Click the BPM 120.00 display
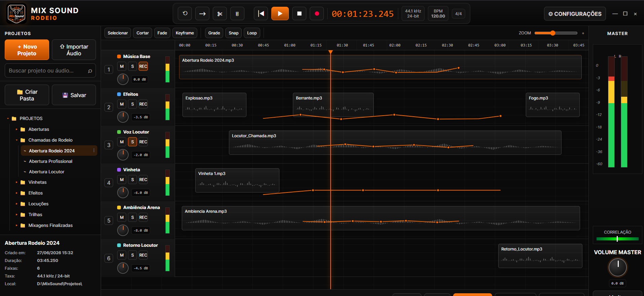 [438, 14]
